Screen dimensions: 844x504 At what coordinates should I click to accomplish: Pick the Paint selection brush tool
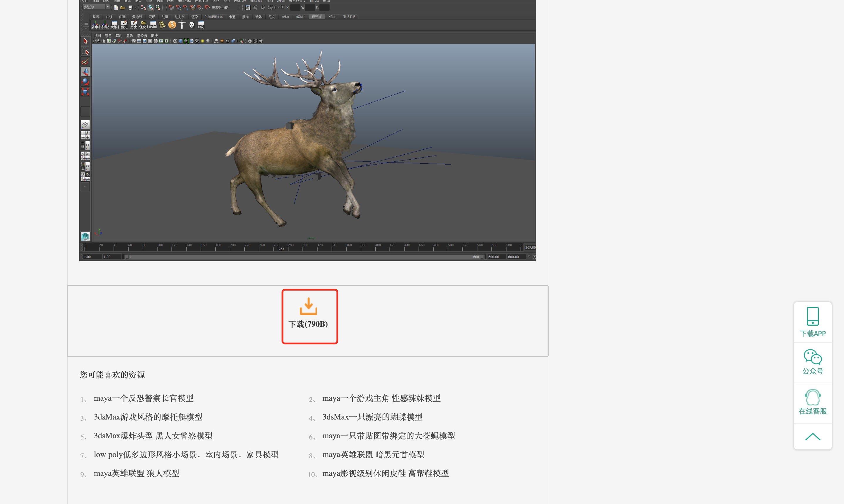pyautogui.click(x=85, y=62)
